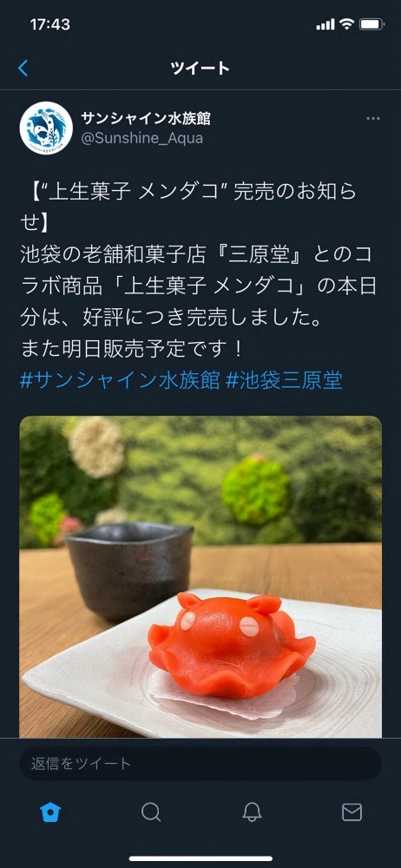This screenshot has height=868, width=401.
Task: Go back with the blue back arrow
Action: click(23, 69)
